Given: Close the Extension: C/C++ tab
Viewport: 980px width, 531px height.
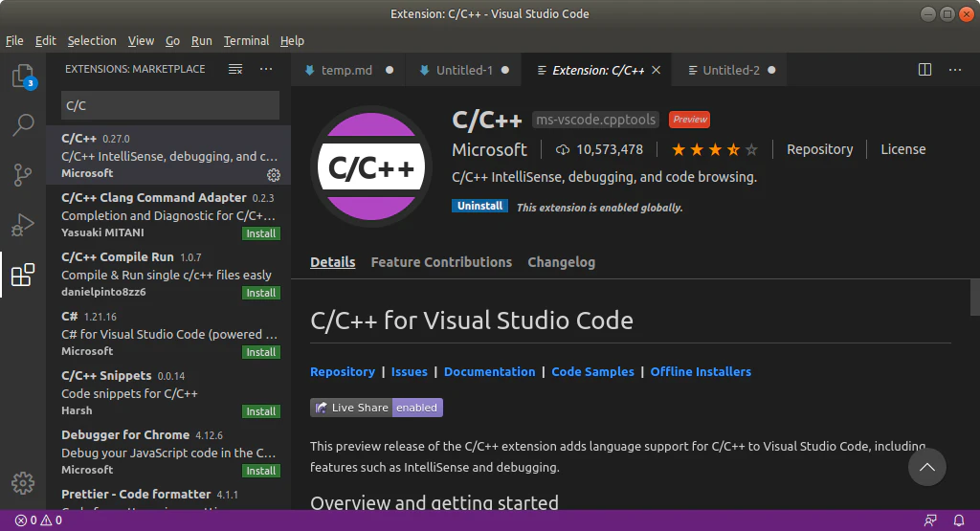Looking at the screenshot, I should [657, 70].
